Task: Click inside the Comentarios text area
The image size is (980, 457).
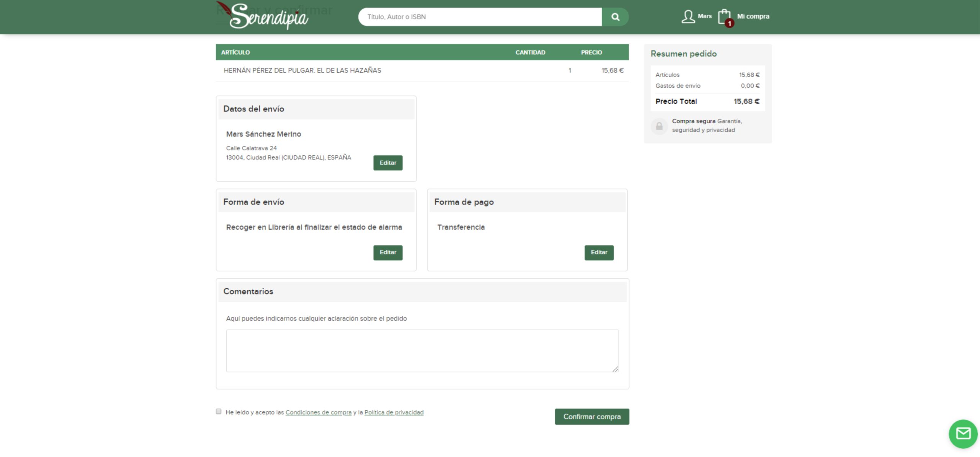Action: 422,351
